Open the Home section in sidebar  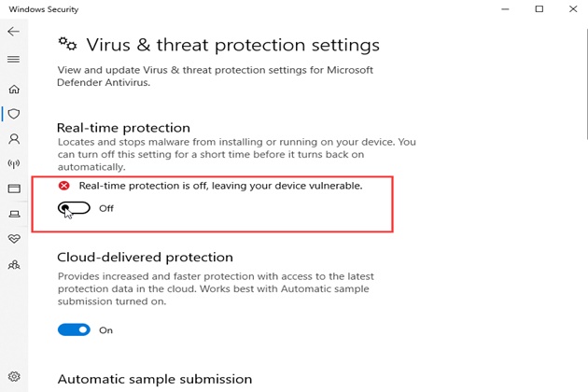(x=14, y=90)
